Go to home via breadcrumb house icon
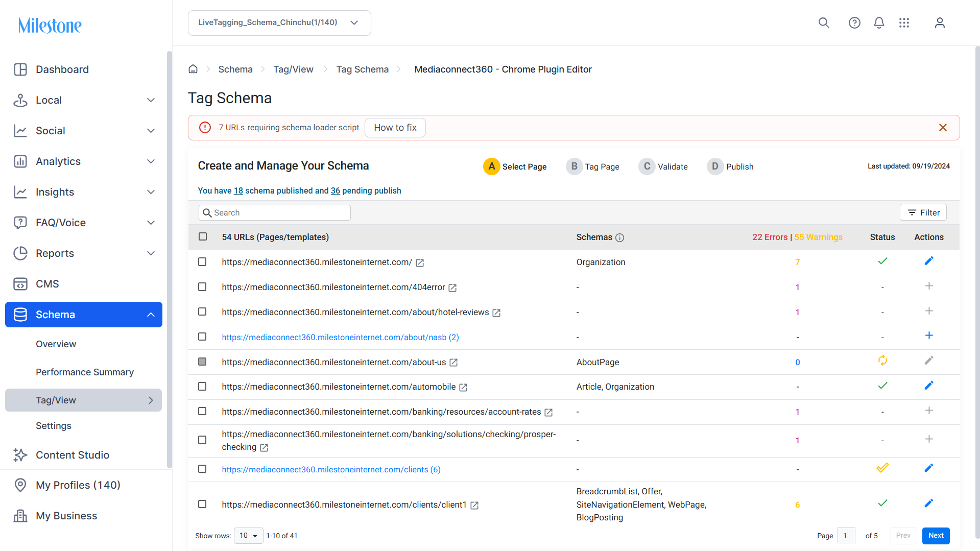Viewport: 980px width, 551px height. coord(193,69)
